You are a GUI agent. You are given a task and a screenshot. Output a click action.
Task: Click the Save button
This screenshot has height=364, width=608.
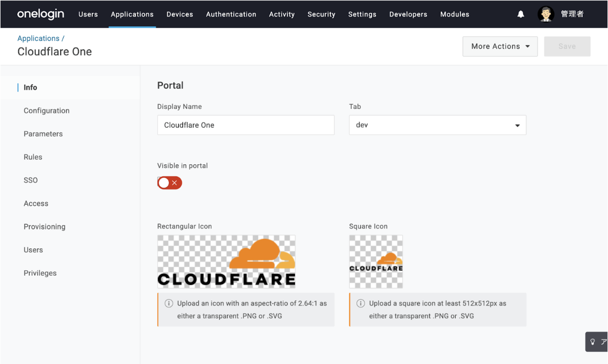point(567,46)
